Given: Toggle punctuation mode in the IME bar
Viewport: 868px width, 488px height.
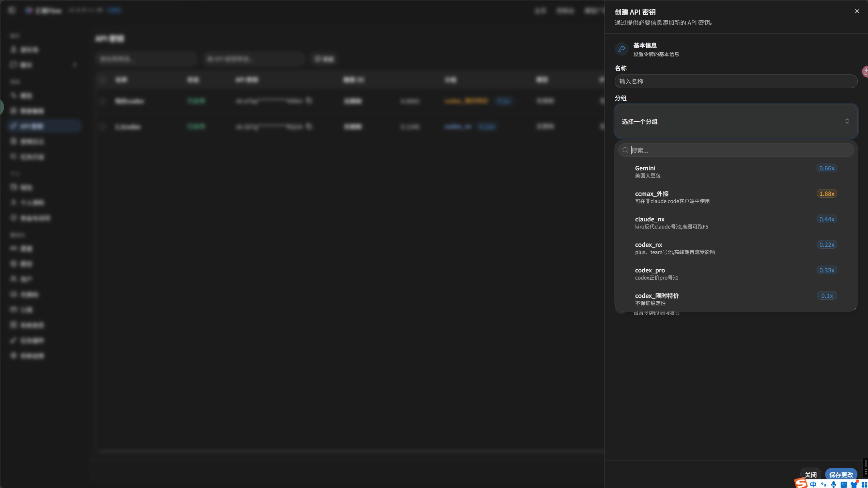Looking at the screenshot, I should tap(823, 484).
